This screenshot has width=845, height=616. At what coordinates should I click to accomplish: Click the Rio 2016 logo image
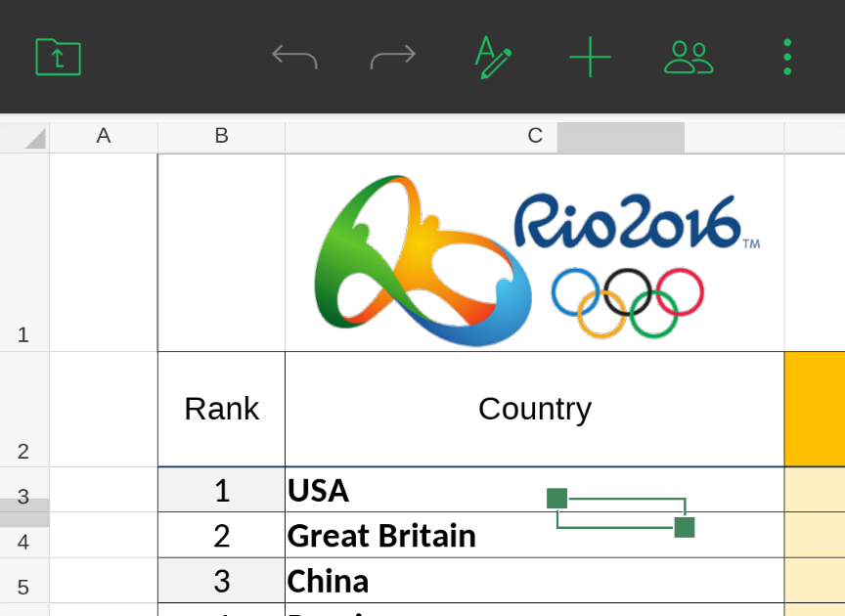click(x=535, y=254)
